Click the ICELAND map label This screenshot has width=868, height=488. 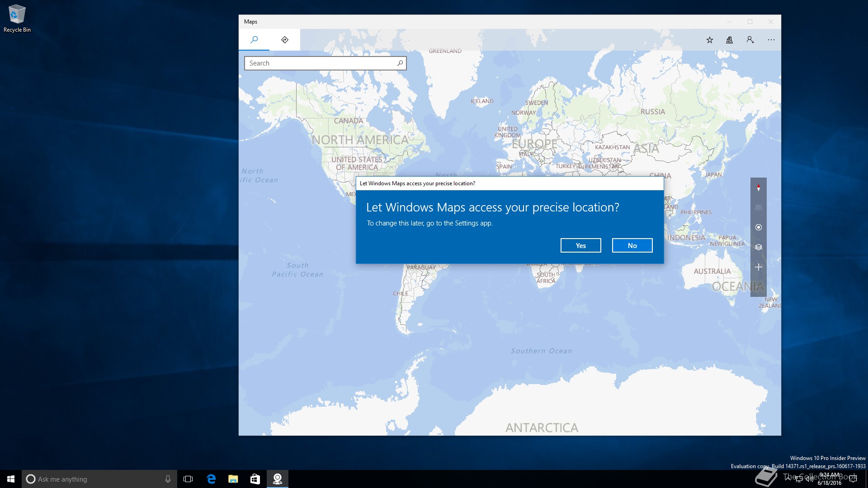click(482, 101)
